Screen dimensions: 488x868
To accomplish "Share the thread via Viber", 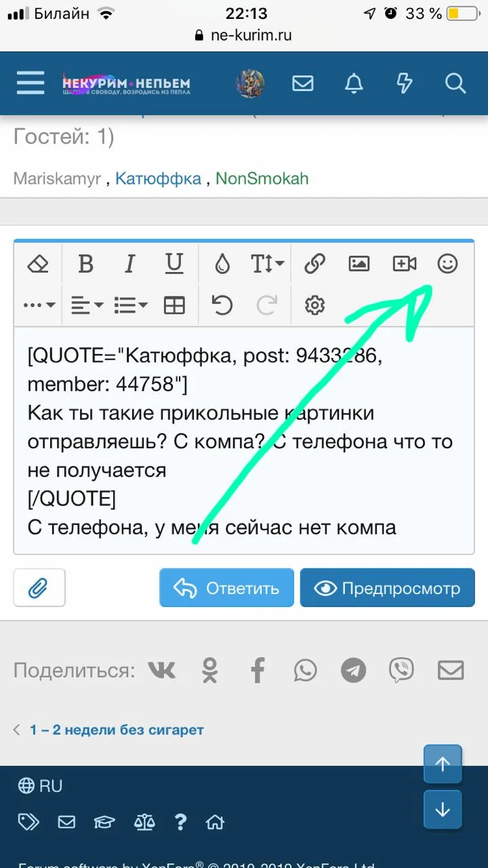I will pos(401,671).
